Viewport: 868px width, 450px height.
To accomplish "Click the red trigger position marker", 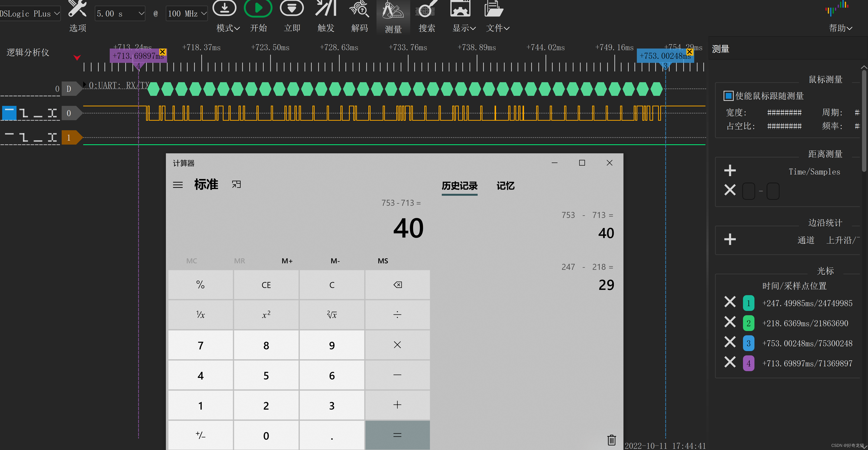I will (77, 58).
